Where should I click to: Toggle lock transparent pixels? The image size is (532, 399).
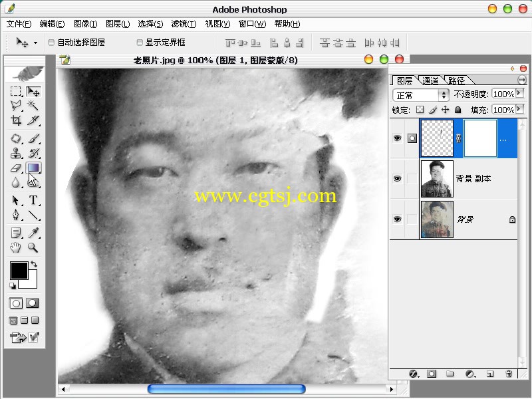point(420,110)
